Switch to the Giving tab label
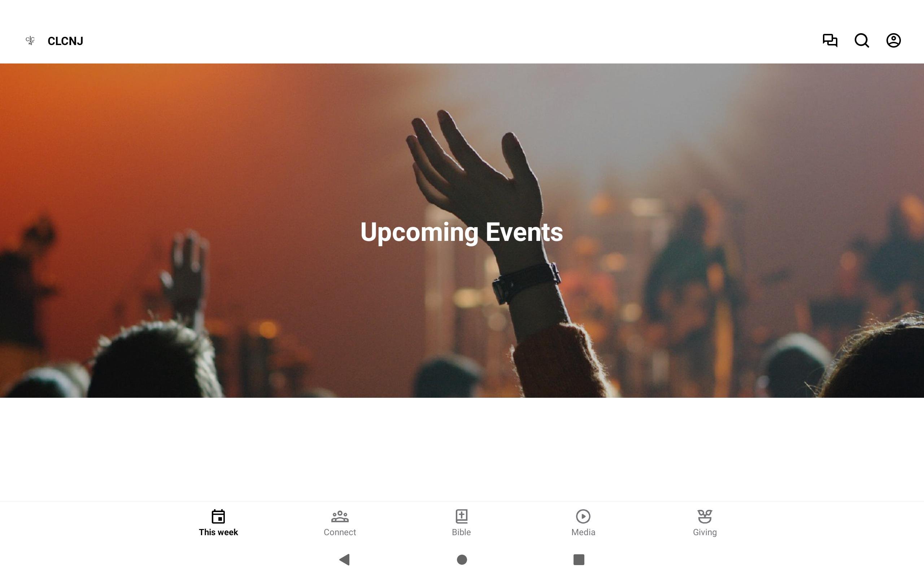 coord(705,532)
